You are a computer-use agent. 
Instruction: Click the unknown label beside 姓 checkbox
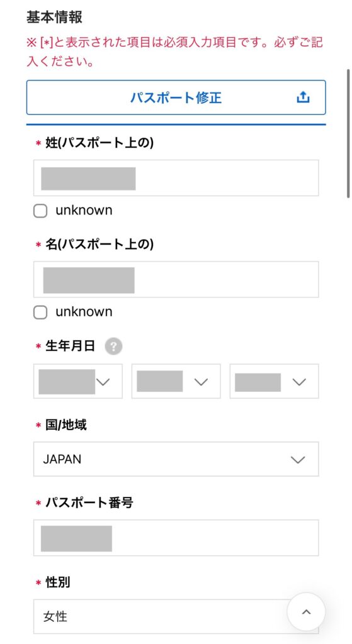pyautogui.click(x=84, y=210)
